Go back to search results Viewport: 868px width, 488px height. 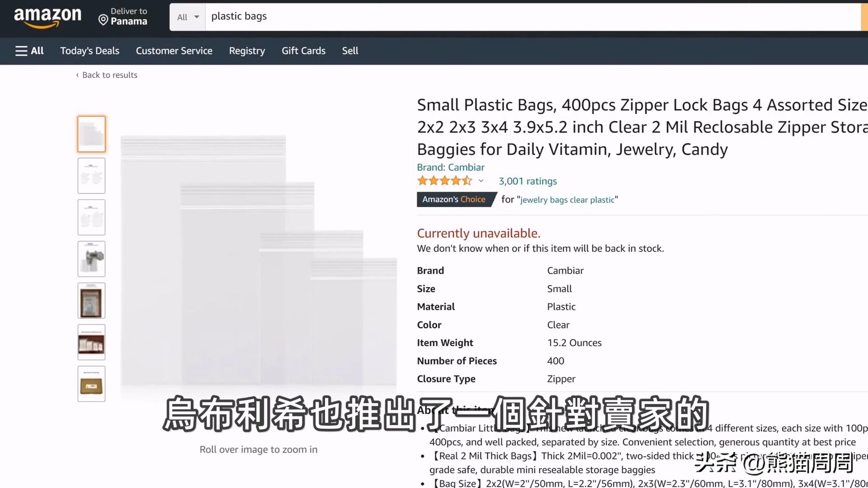[107, 75]
